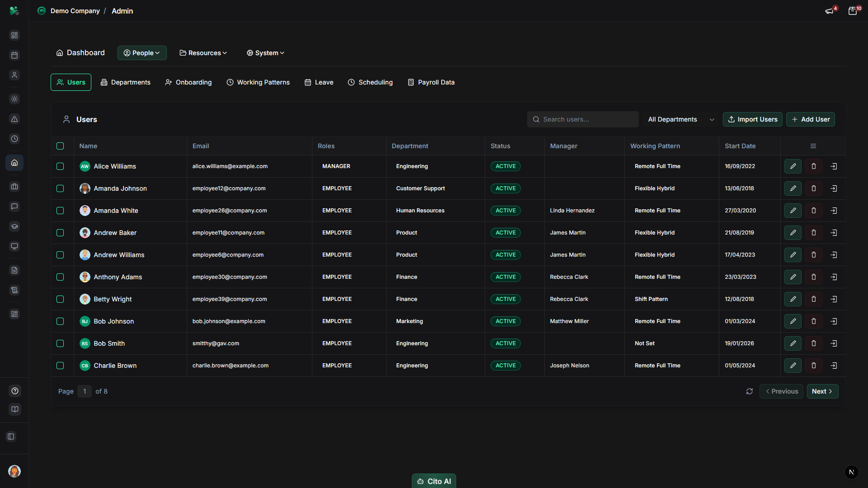This screenshot has width=868, height=488.
Task: Open the System dropdown in the navigation
Action: (265, 53)
